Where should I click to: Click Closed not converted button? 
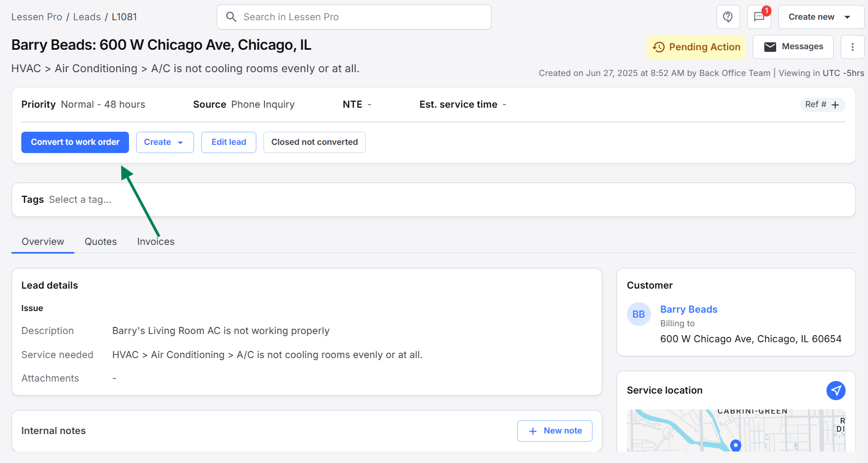(x=314, y=142)
